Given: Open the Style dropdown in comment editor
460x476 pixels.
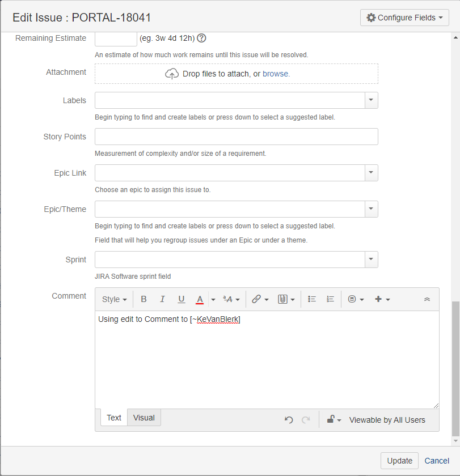Looking at the screenshot, I should [114, 299].
